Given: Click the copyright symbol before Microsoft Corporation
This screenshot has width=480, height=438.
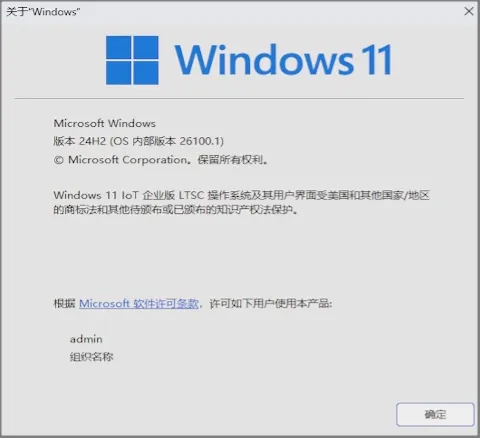Looking at the screenshot, I should point(58,160).
